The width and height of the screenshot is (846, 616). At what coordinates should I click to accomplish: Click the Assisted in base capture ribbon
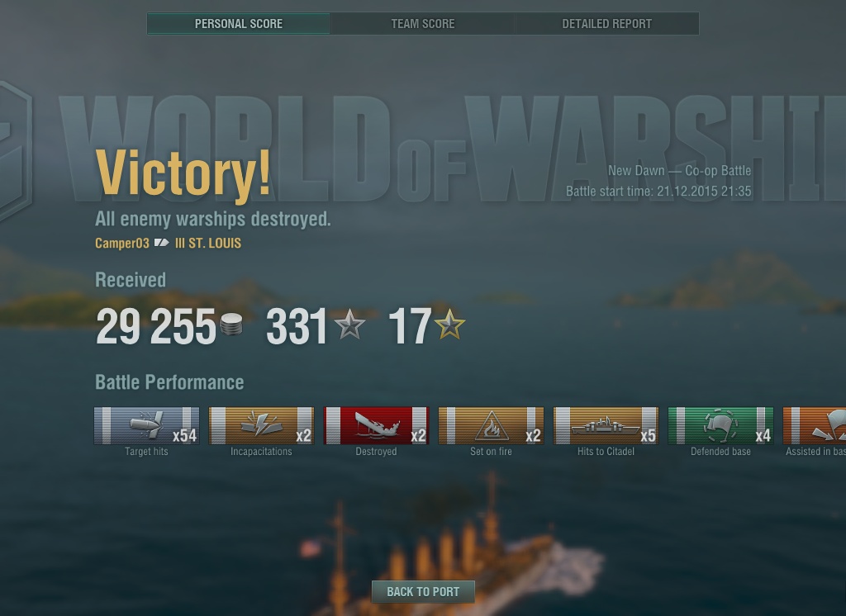(814, 426)
